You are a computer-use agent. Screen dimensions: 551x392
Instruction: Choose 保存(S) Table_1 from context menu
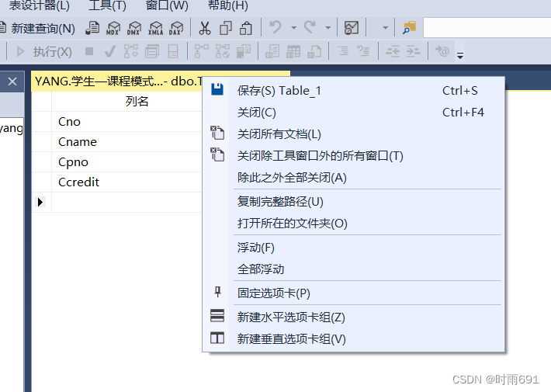click(x=354, y=91)
